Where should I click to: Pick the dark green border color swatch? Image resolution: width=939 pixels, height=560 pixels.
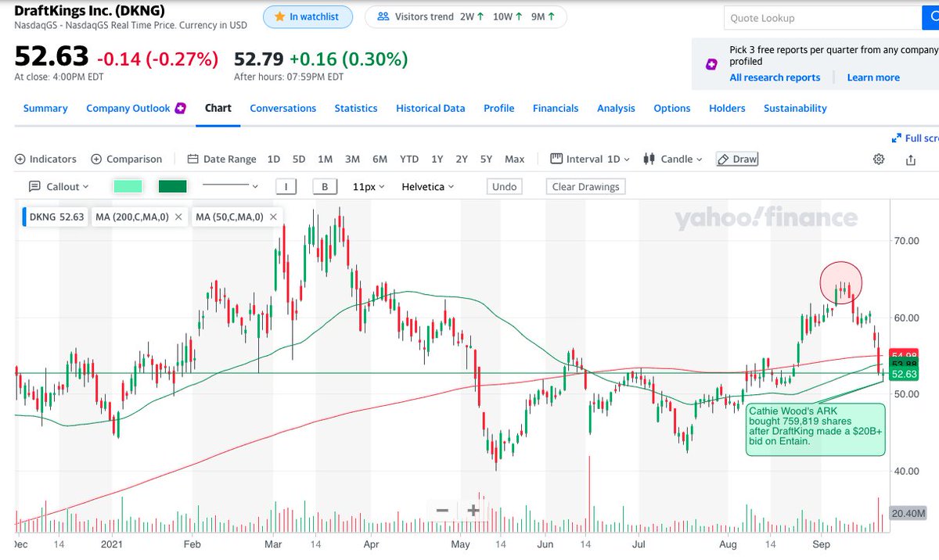pos(172,186)
